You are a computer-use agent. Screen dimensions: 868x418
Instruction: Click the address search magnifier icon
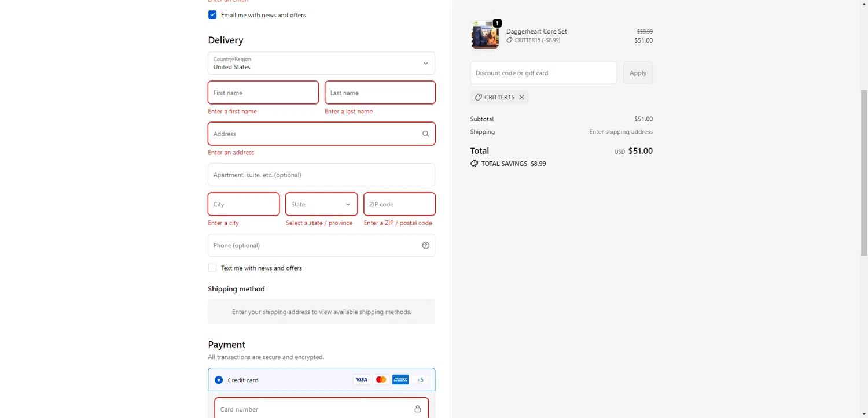tap(425, 134)
